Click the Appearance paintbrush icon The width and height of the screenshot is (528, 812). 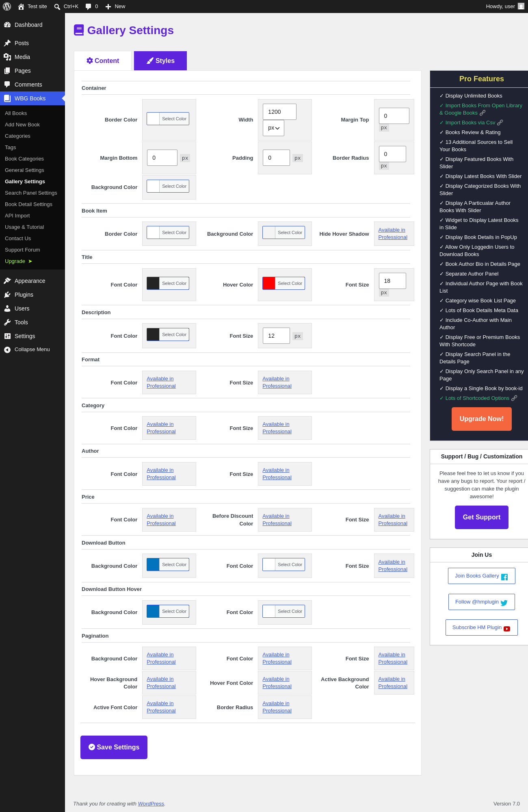(7, 281)
